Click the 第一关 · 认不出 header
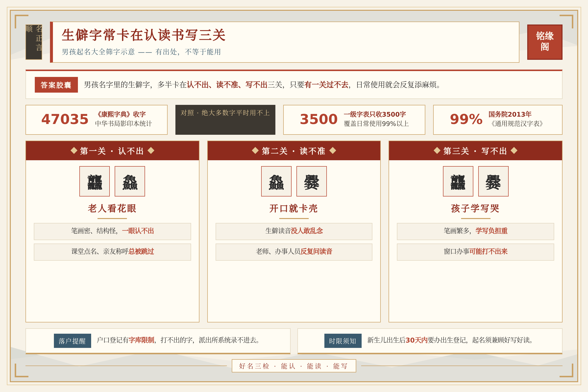Viewport: 588px width, 392px height. 112,151
